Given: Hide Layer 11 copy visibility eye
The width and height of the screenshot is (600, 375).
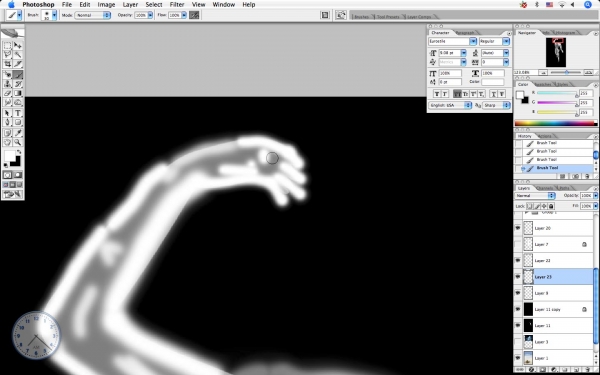Looking at the screenshot, I should point(518,309).
